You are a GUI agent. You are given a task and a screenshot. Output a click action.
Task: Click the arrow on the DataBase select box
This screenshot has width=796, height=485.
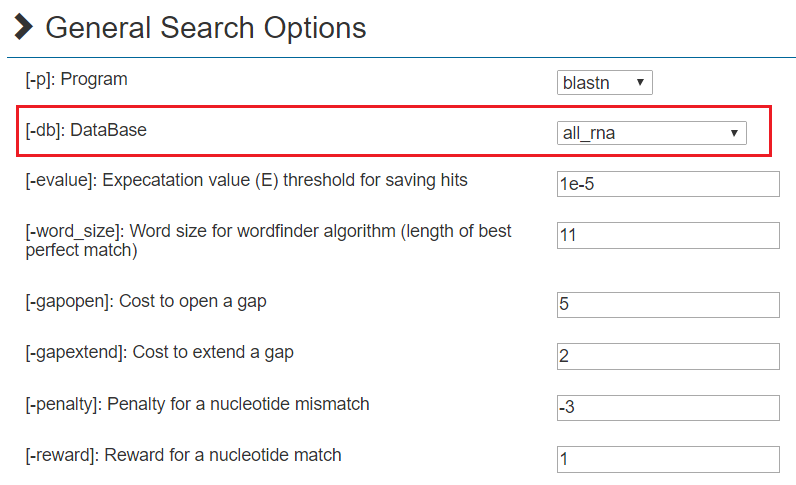[734, 132]
